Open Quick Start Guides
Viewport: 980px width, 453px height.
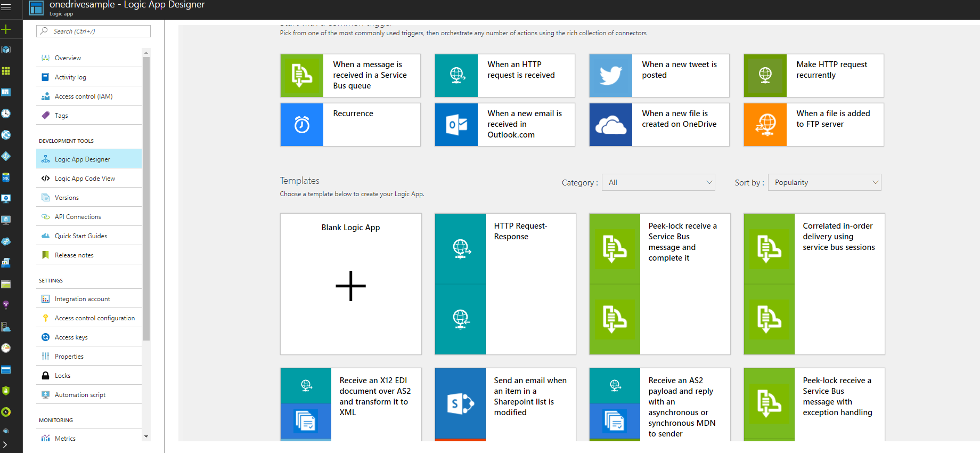tap(89, 236)
